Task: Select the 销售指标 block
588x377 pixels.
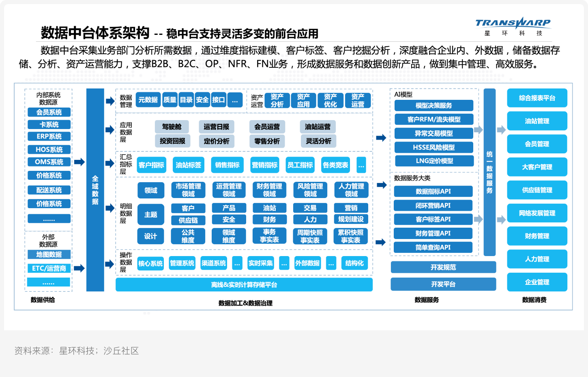Action: pyautogui.click(x=227, y=165)
